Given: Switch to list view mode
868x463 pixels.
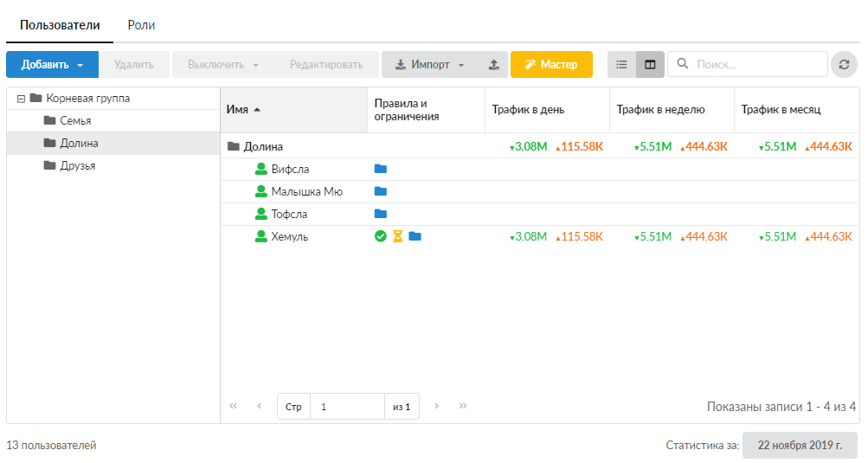Looking at the screenshot, I should click(x=621, y=64).
